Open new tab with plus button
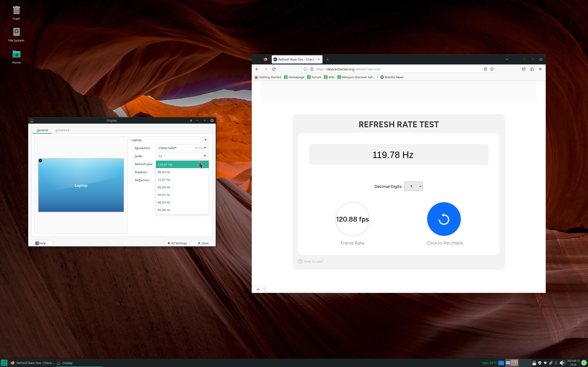Viewport: 588px width, 367px height. click(327, 59)
